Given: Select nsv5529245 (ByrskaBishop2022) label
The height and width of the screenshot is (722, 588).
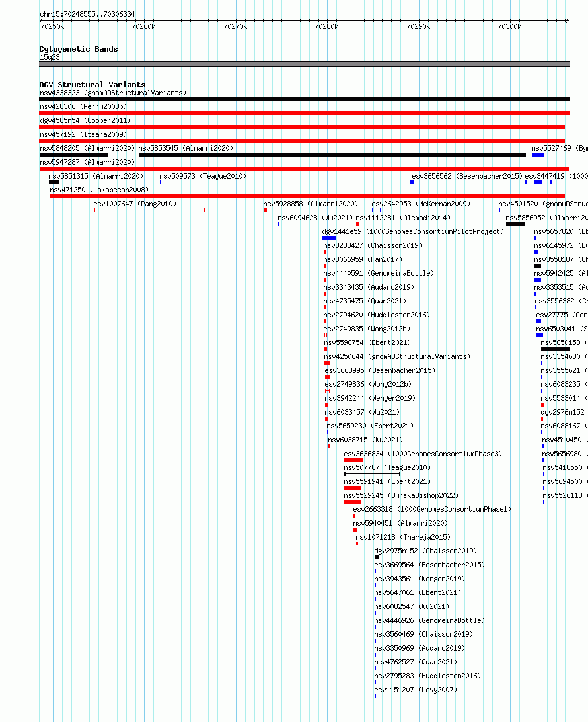Looking at the screenshot, I should pos(401,495).
